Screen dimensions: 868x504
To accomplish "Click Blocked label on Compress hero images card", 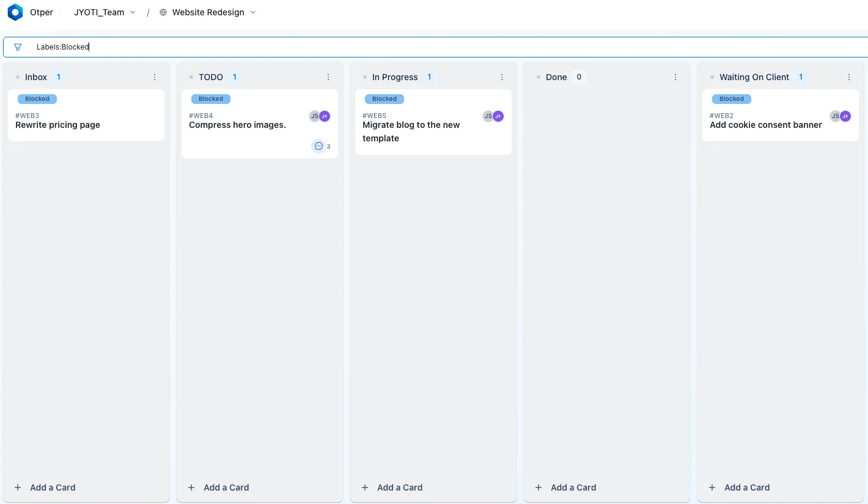I will click(x=211, y=98).
